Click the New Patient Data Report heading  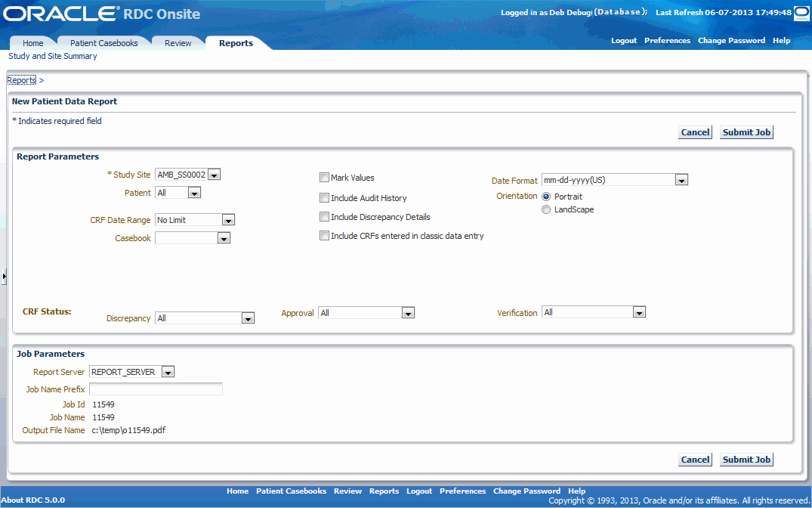coord(65,101)
